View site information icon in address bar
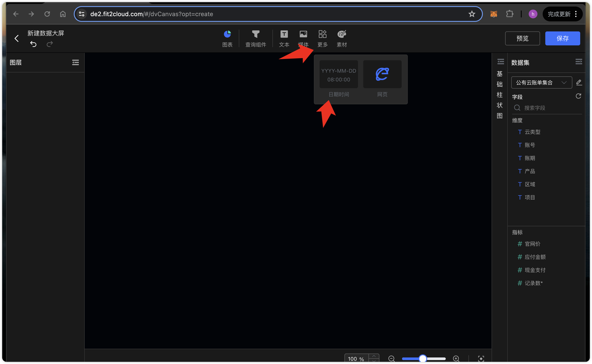Image resolution: width=592 pixels, height=364 pixels. tap(82, 14)
